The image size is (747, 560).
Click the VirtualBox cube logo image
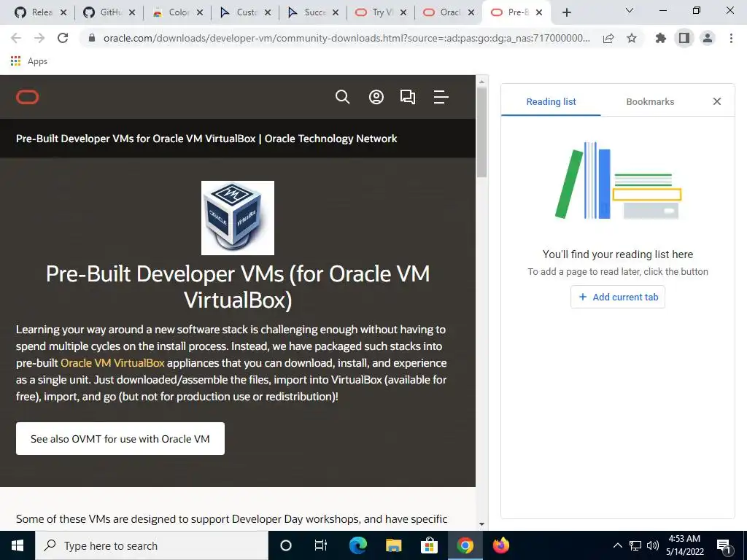238,217
